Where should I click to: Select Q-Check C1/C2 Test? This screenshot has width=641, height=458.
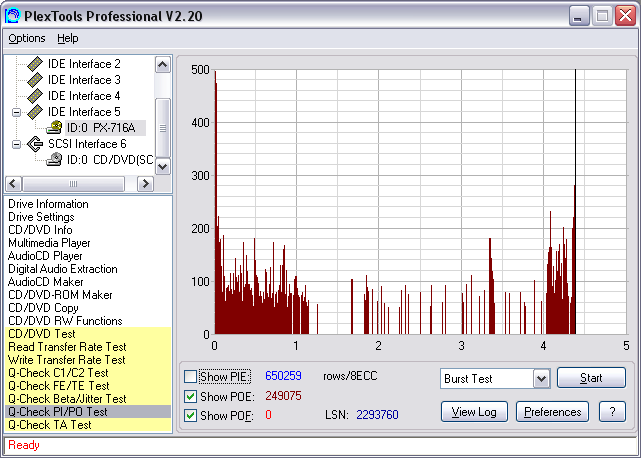tap(88, 373)
